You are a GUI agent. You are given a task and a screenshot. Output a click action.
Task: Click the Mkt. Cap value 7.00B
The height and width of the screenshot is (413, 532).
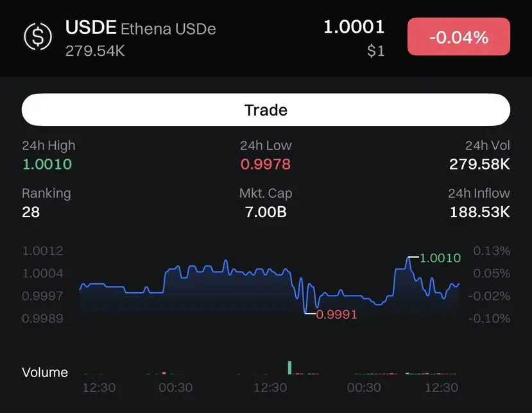tap(266, 212)
